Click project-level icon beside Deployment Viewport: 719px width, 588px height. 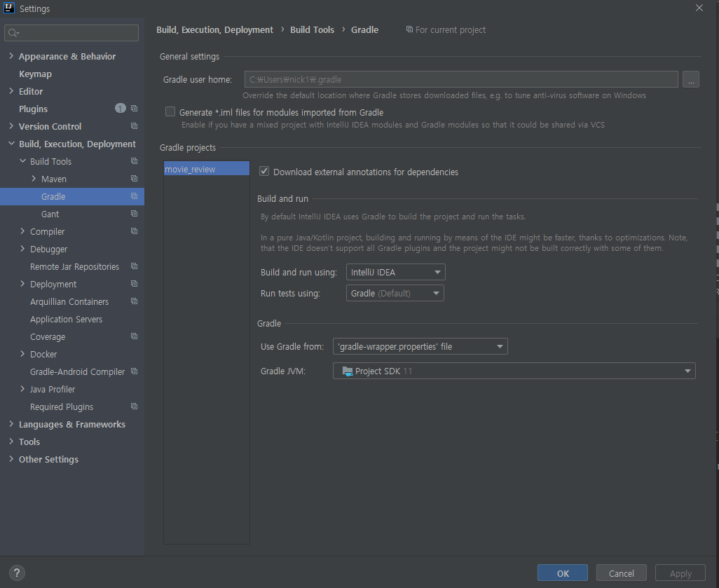click(134, 283)
